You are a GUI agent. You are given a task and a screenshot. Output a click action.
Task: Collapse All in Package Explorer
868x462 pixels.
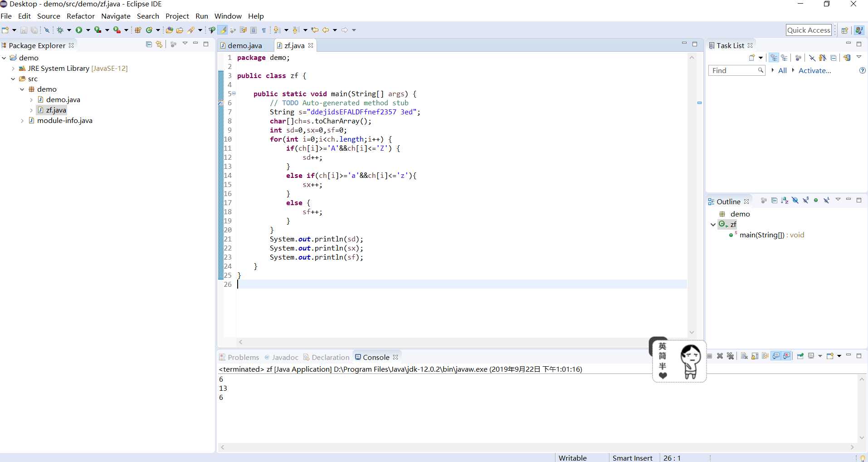(x=149, y=44)
